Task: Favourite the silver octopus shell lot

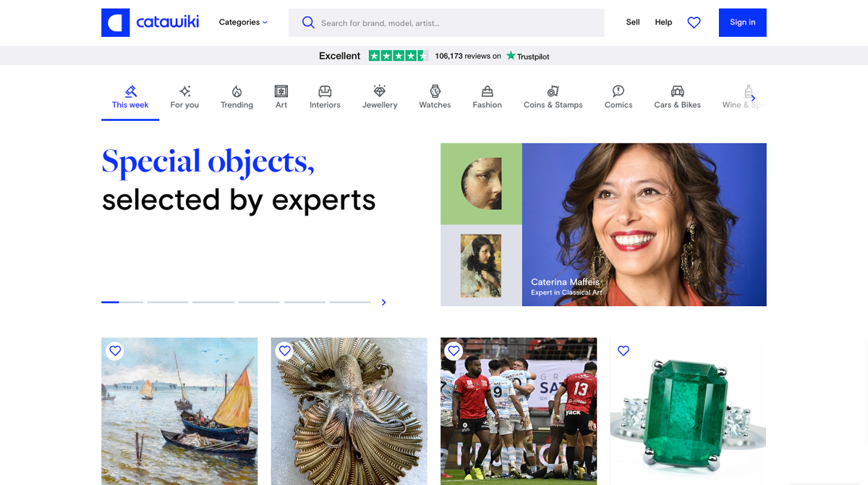Action: (x=284, y=351)
